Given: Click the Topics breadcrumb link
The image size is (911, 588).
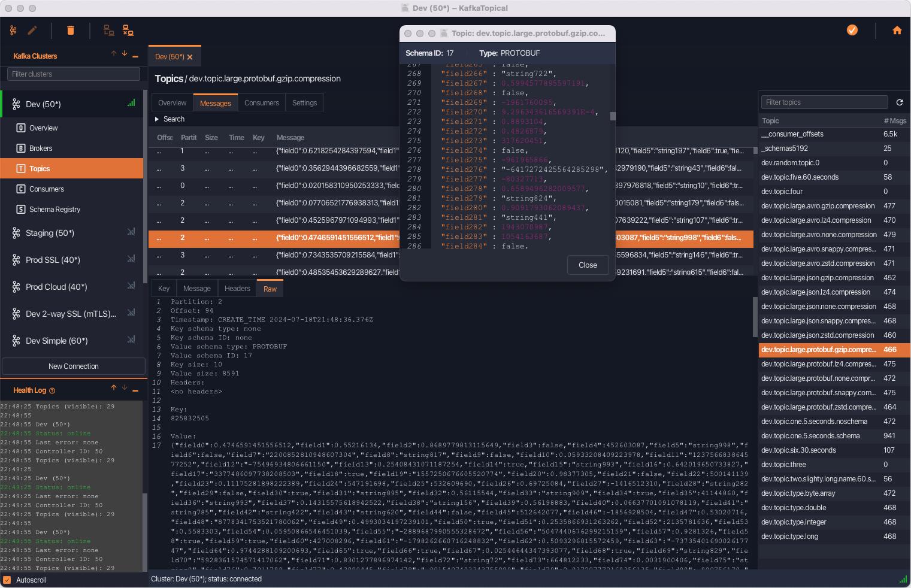Looking at the screenshot, I should click(x=169, y=78).
